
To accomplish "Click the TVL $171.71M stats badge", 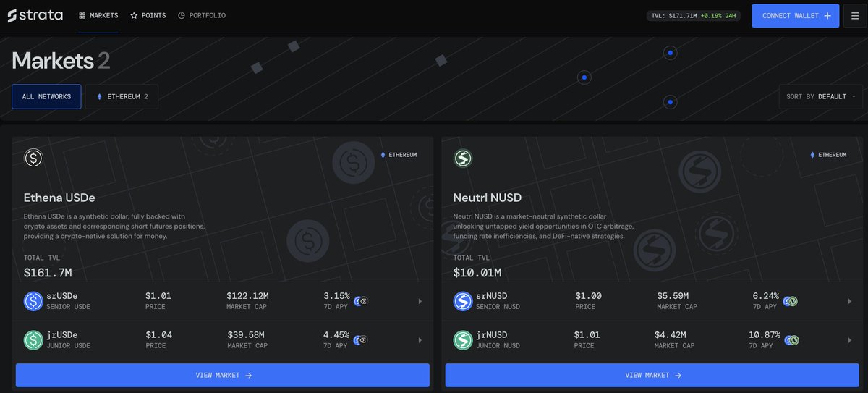I will (693, 16).
